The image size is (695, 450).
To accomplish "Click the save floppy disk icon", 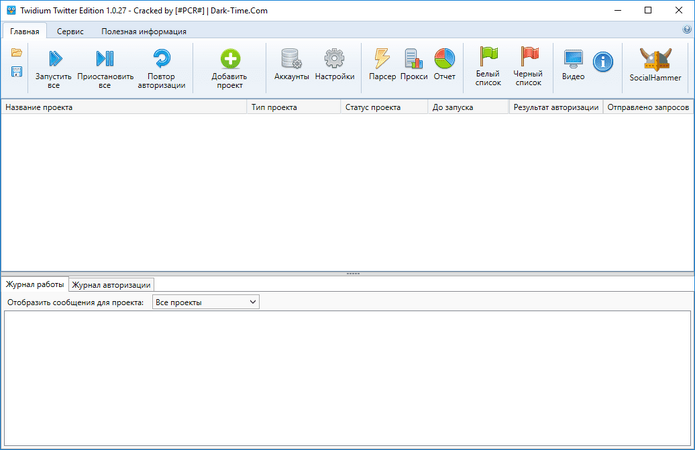I will coord(16,71).
